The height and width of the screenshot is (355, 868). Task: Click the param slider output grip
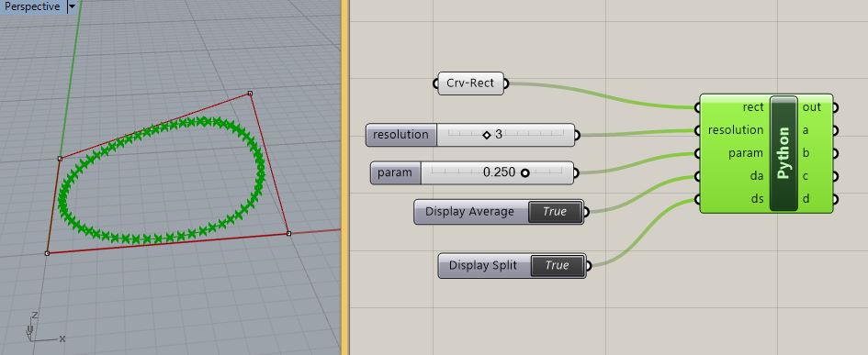(x=576, y=173)
